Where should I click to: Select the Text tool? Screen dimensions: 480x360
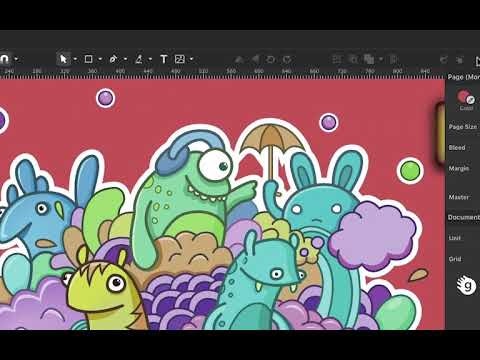pos(163,59)
